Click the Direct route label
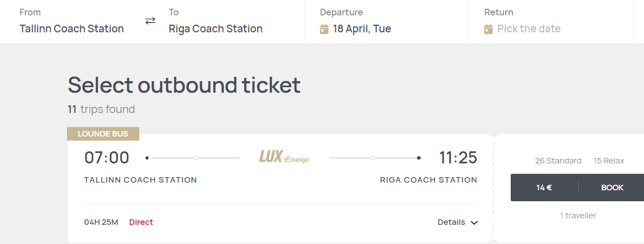 tap(141, 222)
